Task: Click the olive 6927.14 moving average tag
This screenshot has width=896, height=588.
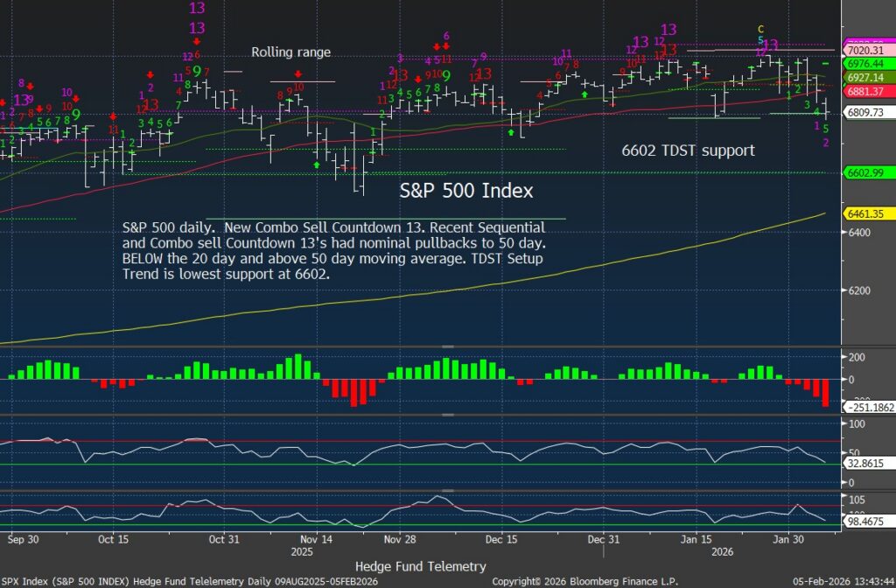Action: click(865, 77)
